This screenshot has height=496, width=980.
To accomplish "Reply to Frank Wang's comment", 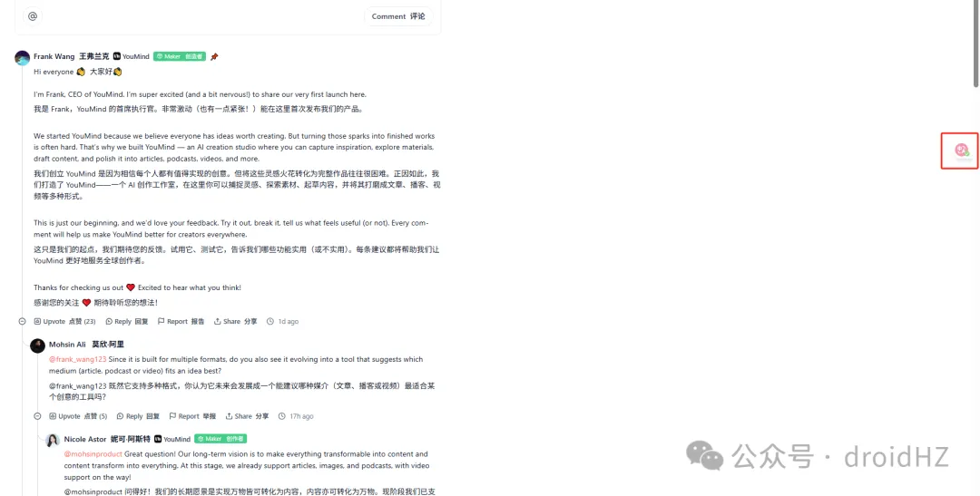I will [x=127, y=321].
